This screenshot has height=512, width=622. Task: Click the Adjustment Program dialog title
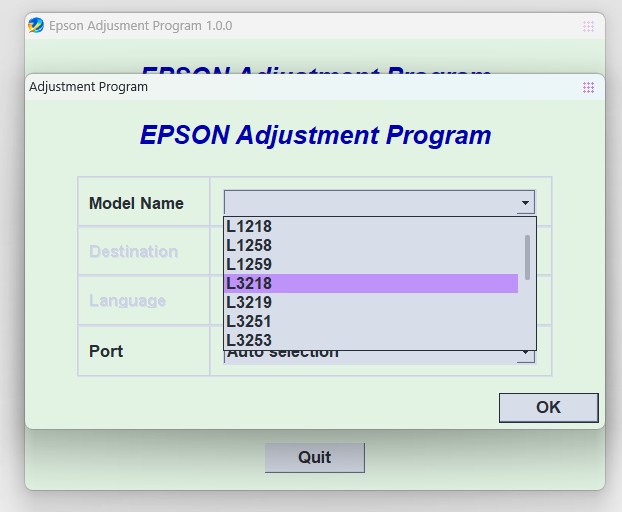tap(88, 87)
